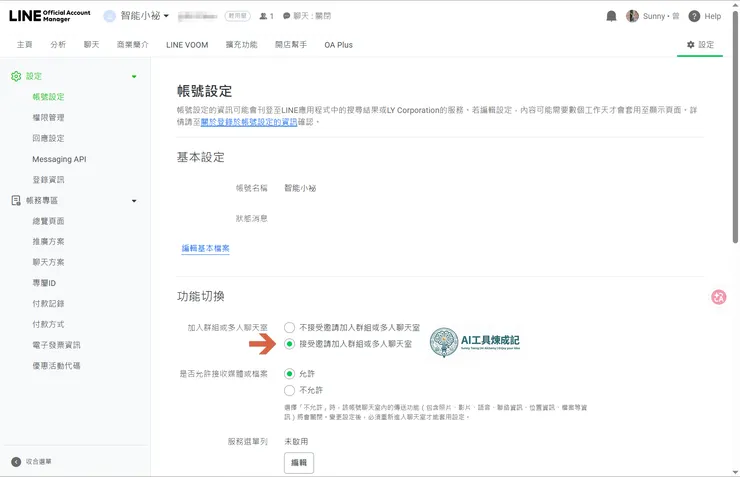Click the Help text label
Viewport: 740px width, 477px height.
click(713, 16)
